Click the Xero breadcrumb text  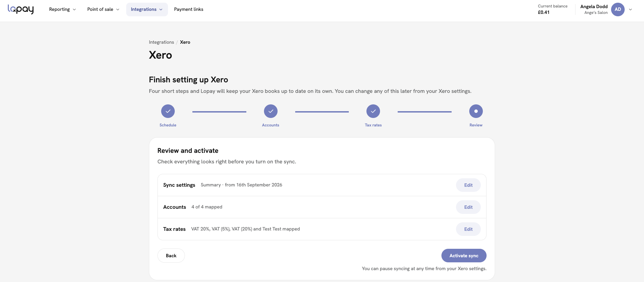tap(185, 42)
